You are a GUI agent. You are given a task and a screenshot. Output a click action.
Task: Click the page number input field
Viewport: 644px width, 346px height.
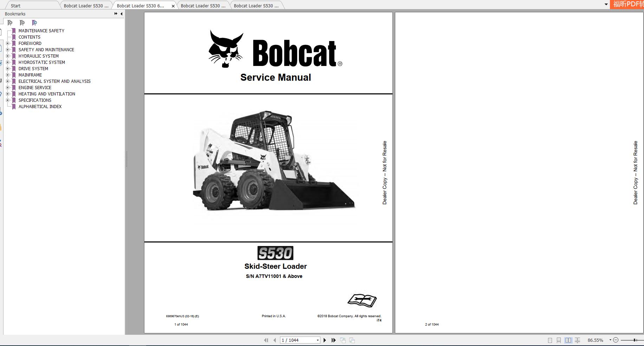pyautogui.click(x=297, y=340)
